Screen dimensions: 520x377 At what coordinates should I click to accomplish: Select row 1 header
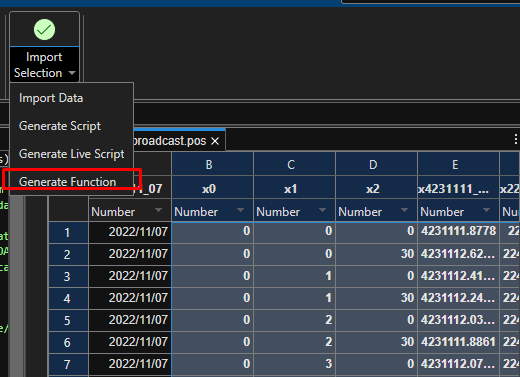tap(68, 232)
